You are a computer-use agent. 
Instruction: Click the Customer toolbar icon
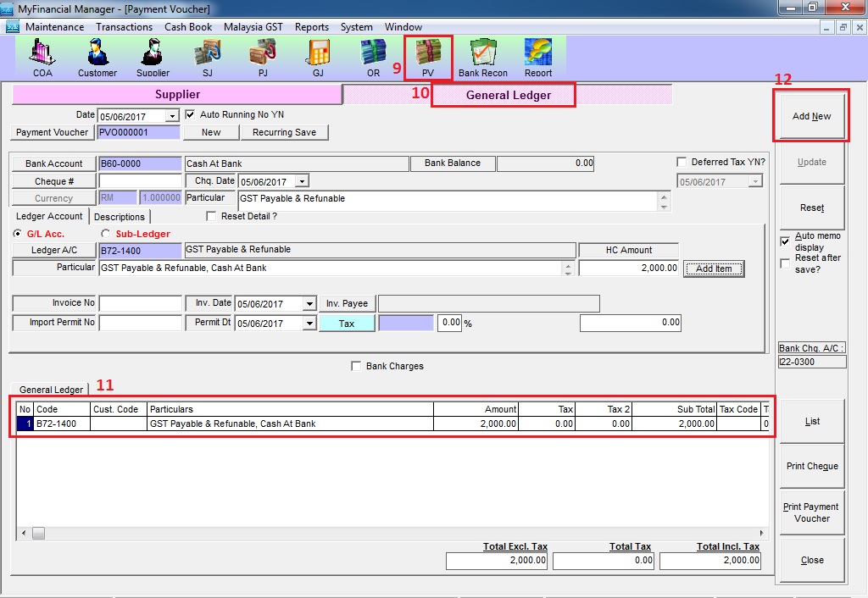97,57
